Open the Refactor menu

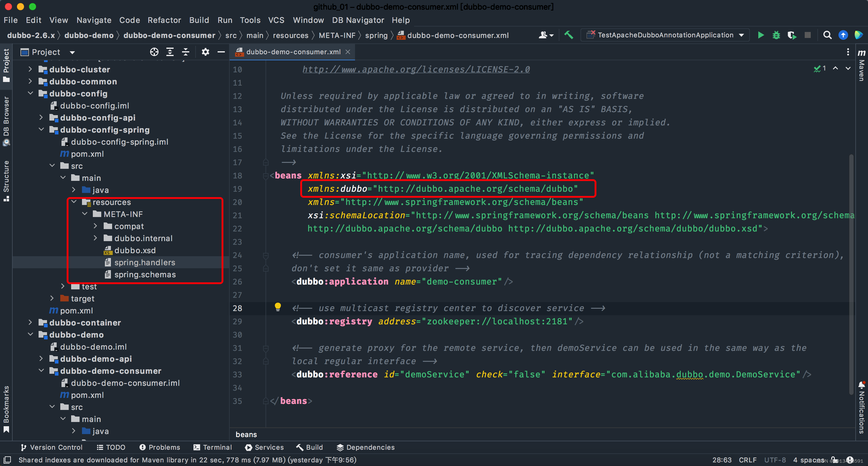click(164, 20)
